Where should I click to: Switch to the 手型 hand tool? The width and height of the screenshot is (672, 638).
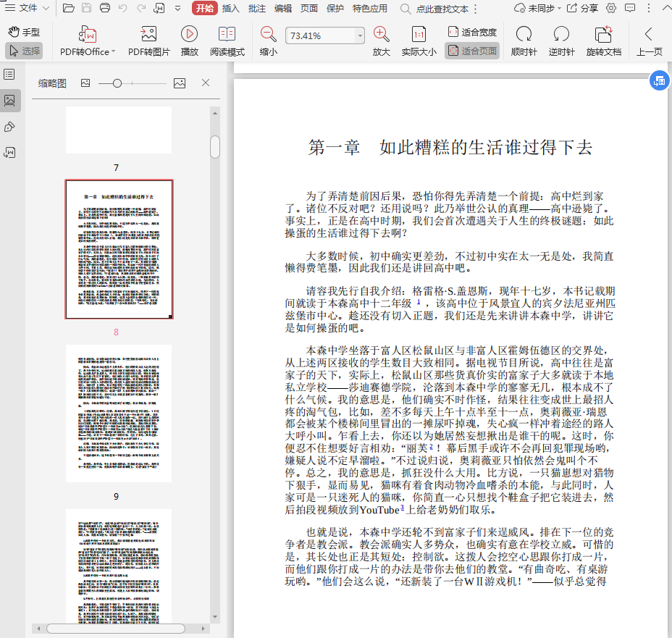click(x=24, y=33)
